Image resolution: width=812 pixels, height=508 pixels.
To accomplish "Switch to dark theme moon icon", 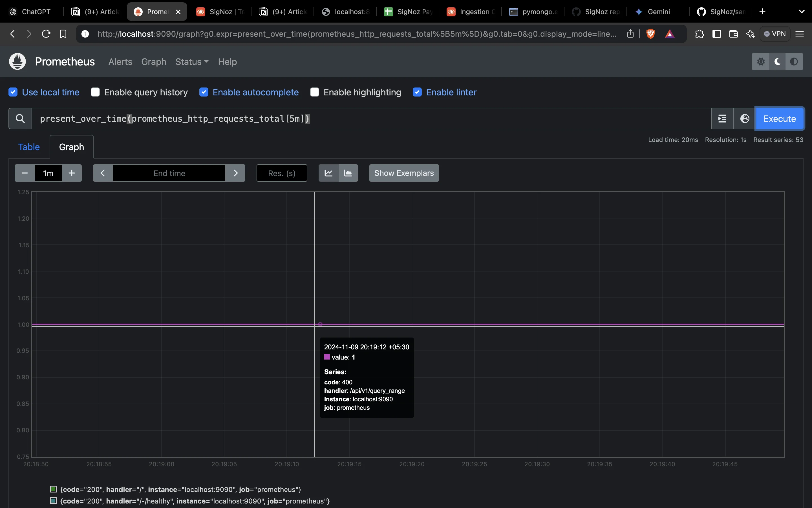I will [x=777, y=62].
